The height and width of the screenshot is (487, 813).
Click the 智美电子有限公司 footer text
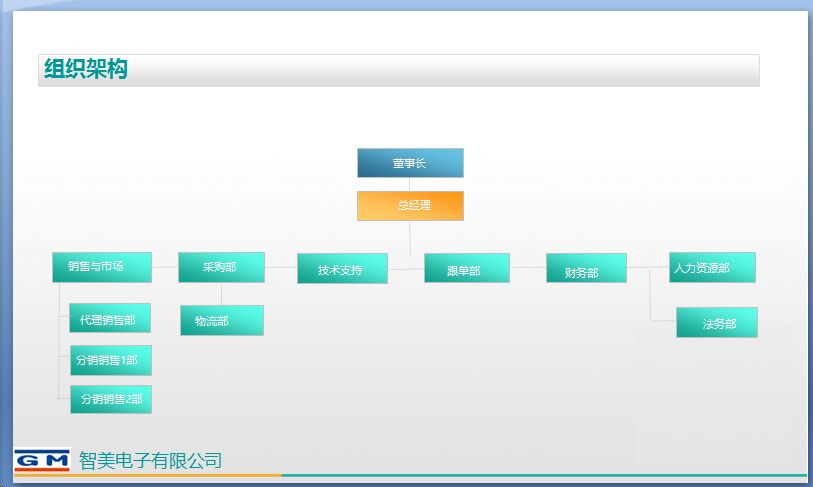(150, 461)
